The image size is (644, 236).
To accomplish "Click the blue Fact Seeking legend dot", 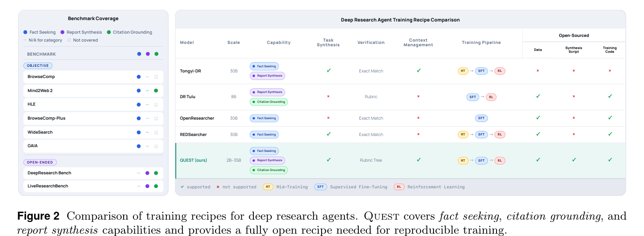I will coord(25,32).
